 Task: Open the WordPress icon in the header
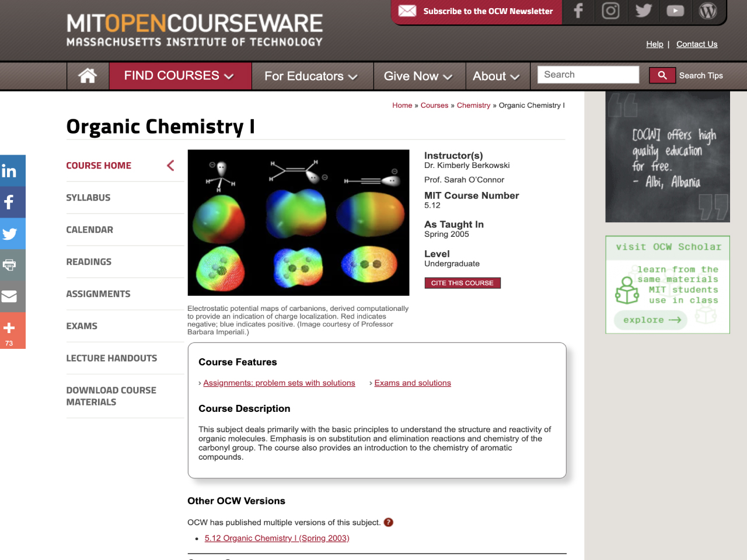708,10
